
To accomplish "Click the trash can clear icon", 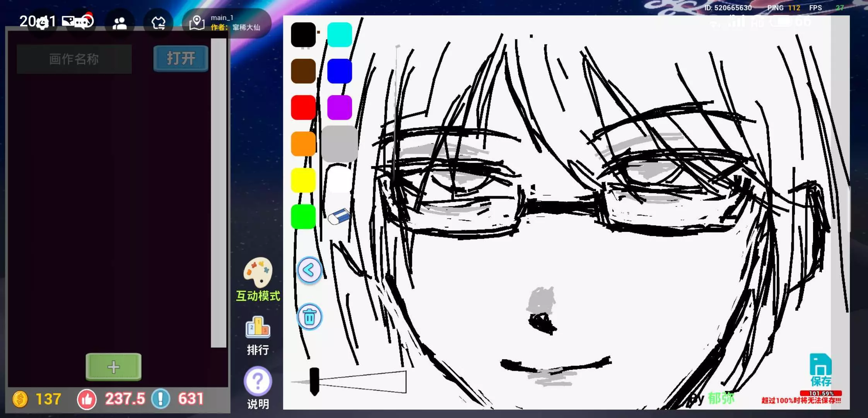I will pyautogui.click(x=309, y=317).
